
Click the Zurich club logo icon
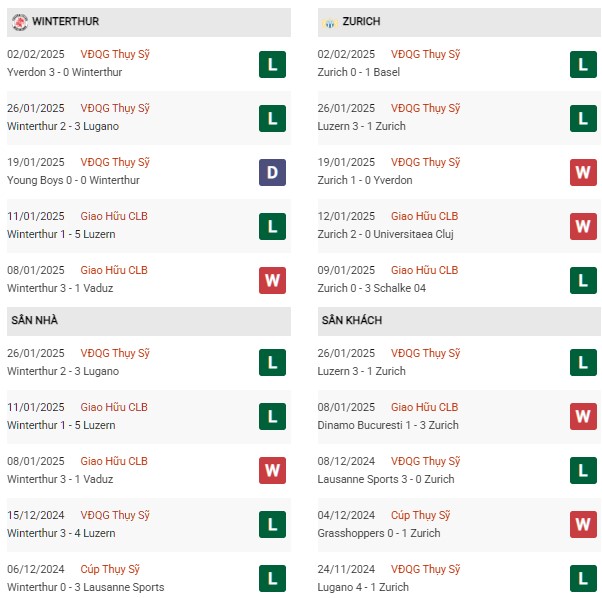(330, 23)
